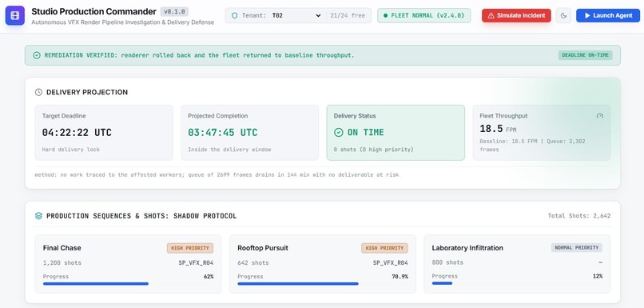The height and width of the screenshot is (308, 644).
Task: Click the DELIVERY PROJECTION heading
Action: [87, 92]
